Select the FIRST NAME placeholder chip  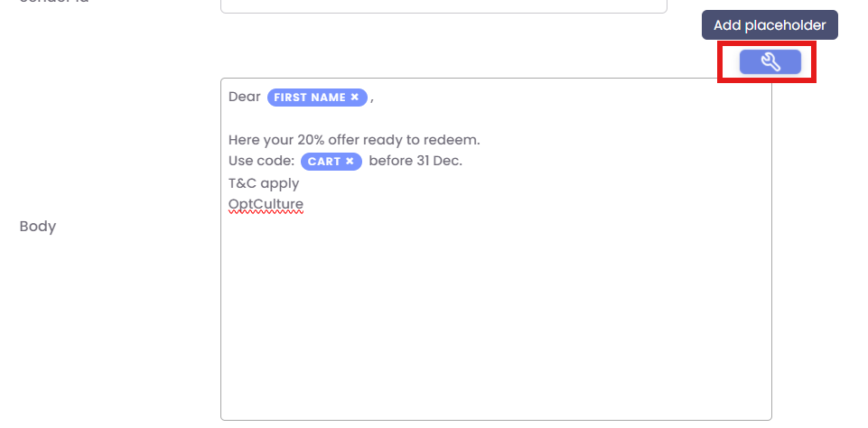click(x=309, y=98)
